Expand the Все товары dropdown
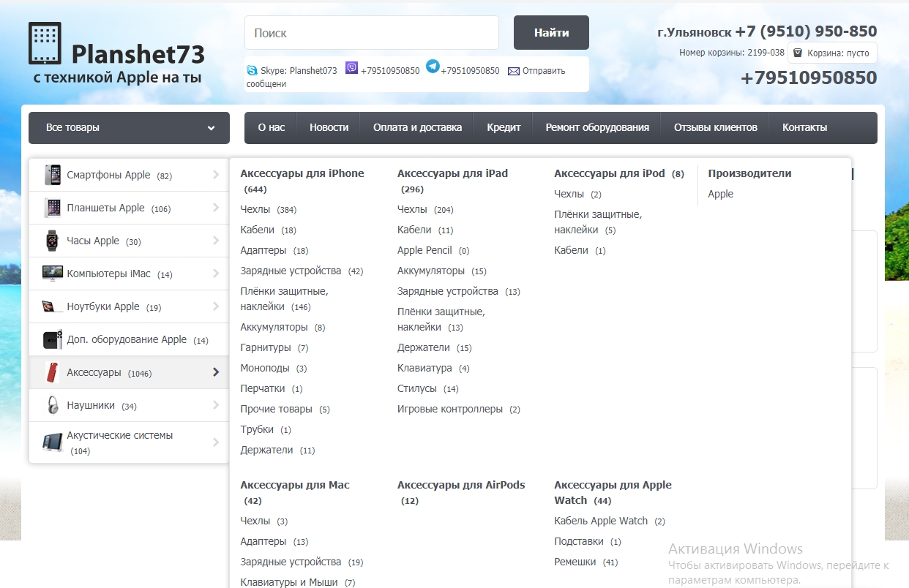The image size is (909, 588). [129, 128]
